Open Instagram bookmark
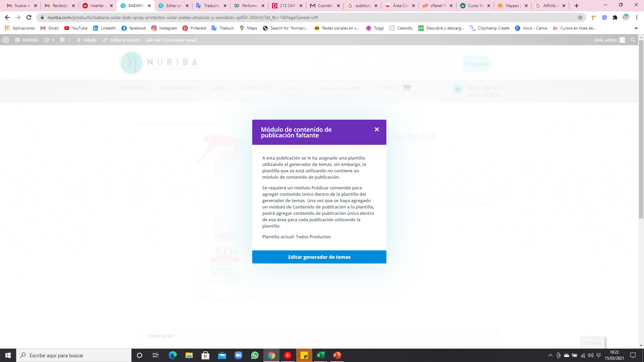This screenshot has height=362, width=644. (x=164, y=28)
